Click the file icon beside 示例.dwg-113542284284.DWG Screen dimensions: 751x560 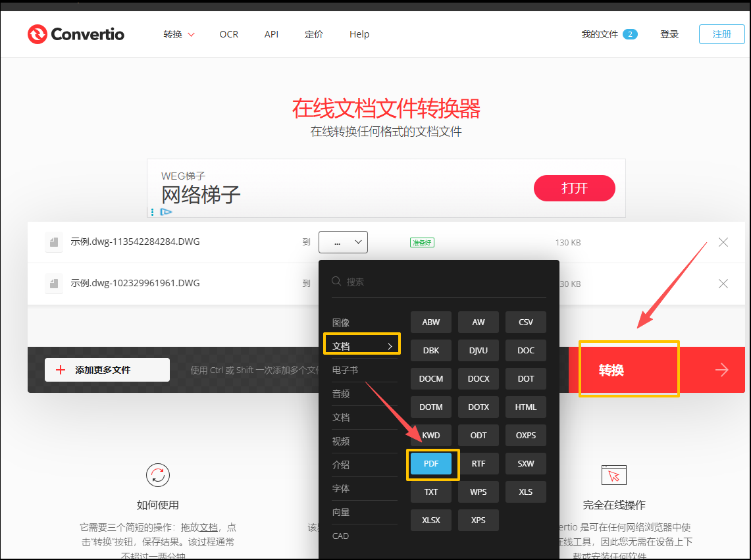(53, 242)
